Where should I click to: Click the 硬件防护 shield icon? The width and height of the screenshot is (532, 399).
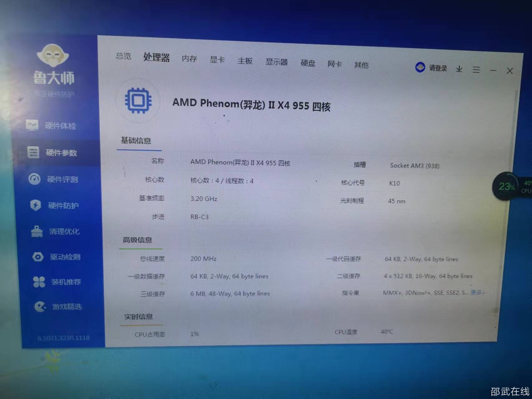click(x=35, y=205)
